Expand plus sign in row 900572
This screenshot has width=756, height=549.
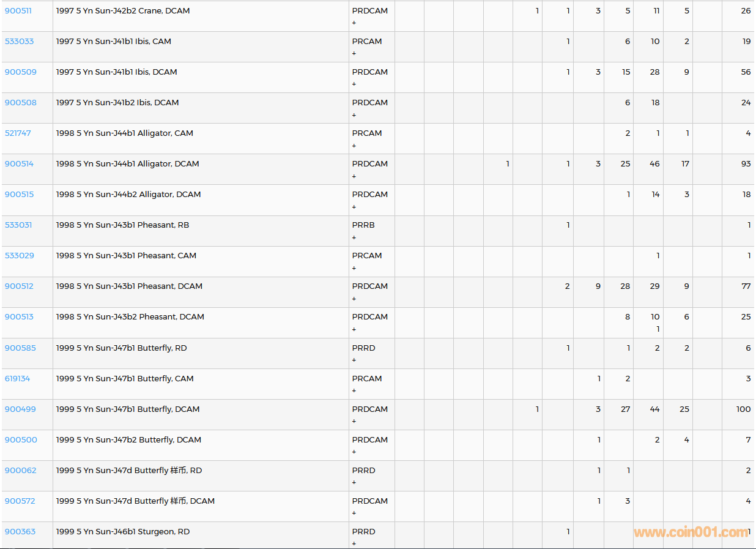coord(354,513)
